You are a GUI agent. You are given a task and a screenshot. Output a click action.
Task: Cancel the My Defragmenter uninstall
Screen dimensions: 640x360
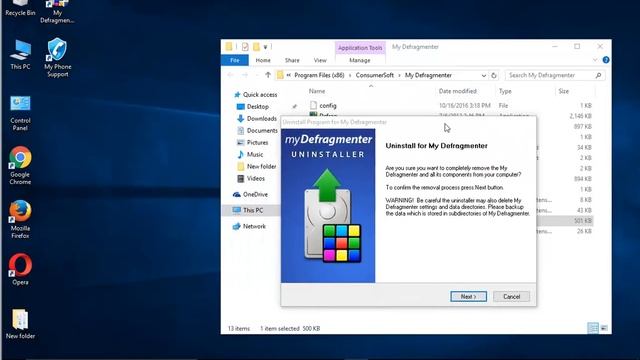pos(511,296)
